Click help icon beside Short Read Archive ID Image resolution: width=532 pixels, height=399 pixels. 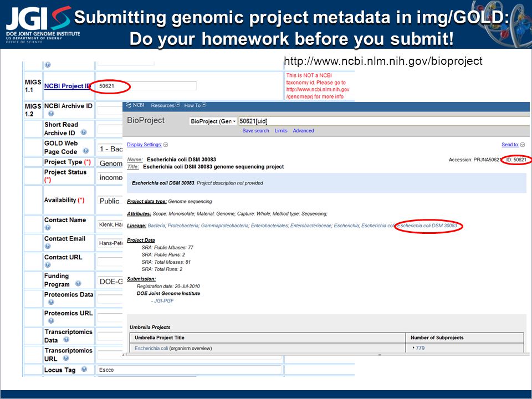click(84, 132)
